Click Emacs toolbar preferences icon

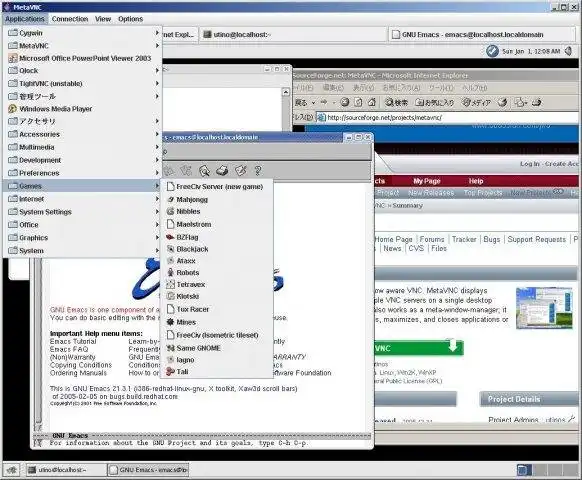tap(240, 171)
